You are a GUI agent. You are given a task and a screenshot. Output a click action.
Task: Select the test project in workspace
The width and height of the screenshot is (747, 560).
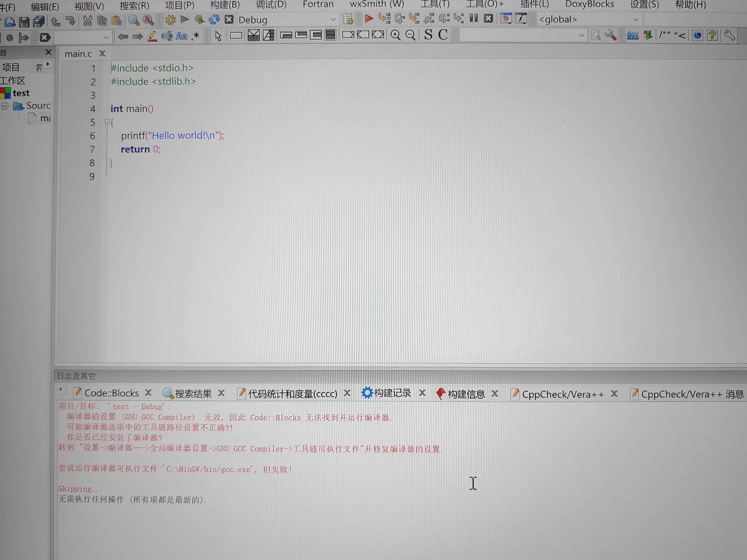[x=21, y=93]
